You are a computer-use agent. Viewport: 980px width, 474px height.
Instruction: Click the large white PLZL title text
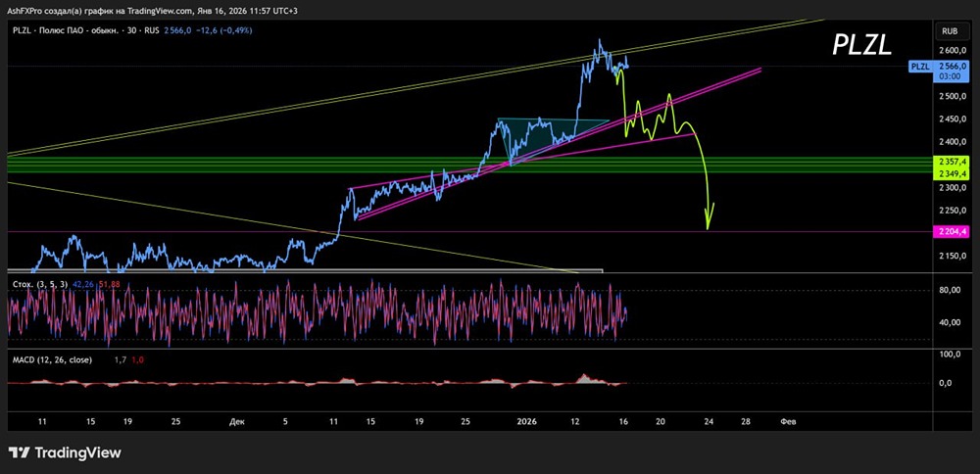click(861, 46)
